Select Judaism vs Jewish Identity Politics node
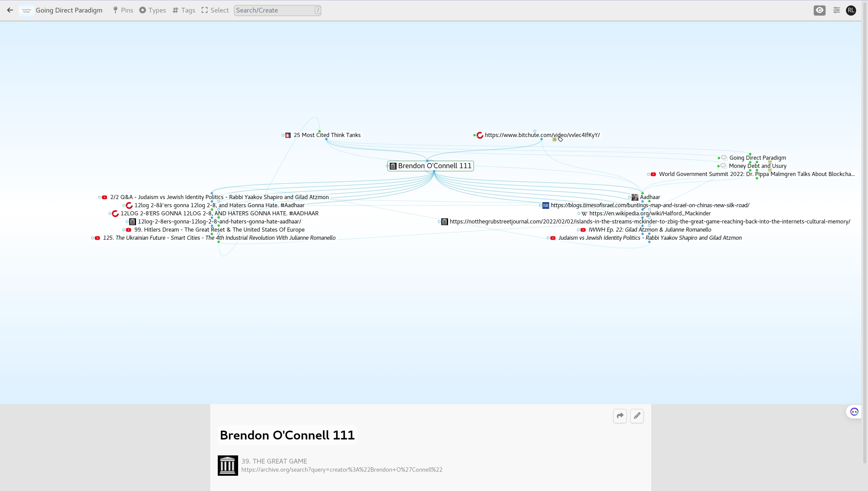Viewport: 868px width, 491px height. pos(650,238)
